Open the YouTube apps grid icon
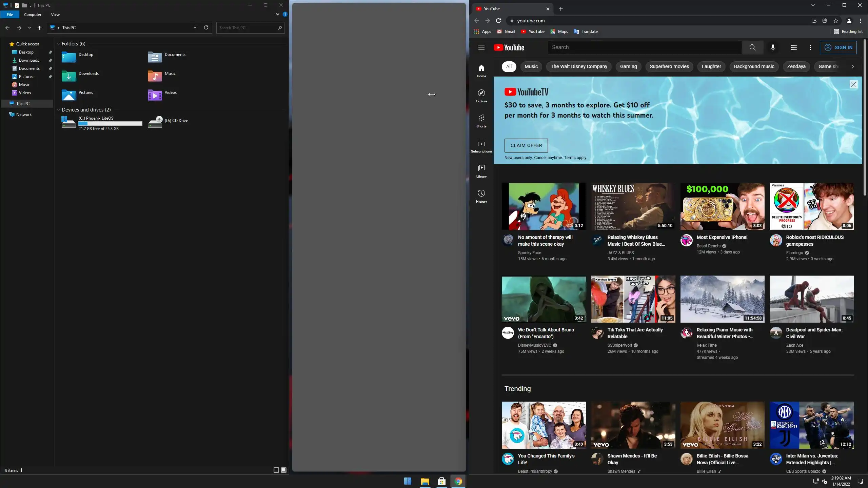The image size is (868, 488). 794,47
